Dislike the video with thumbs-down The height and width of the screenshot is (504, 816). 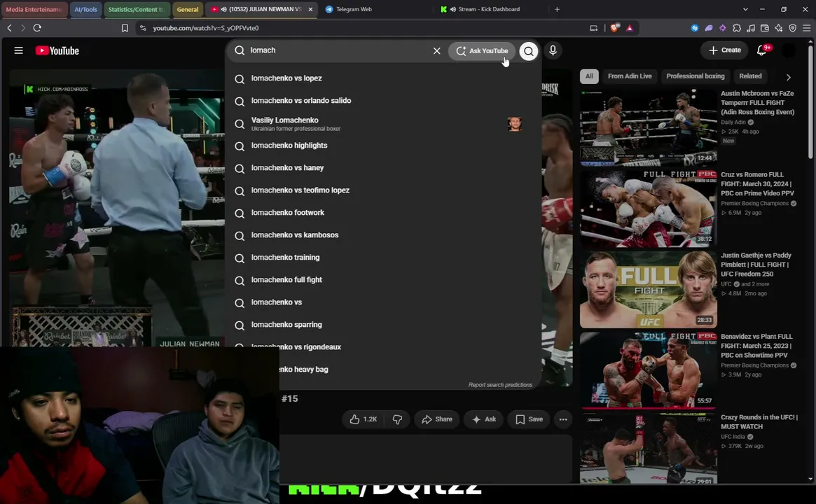pyautogui.click(x=398, y=419)
